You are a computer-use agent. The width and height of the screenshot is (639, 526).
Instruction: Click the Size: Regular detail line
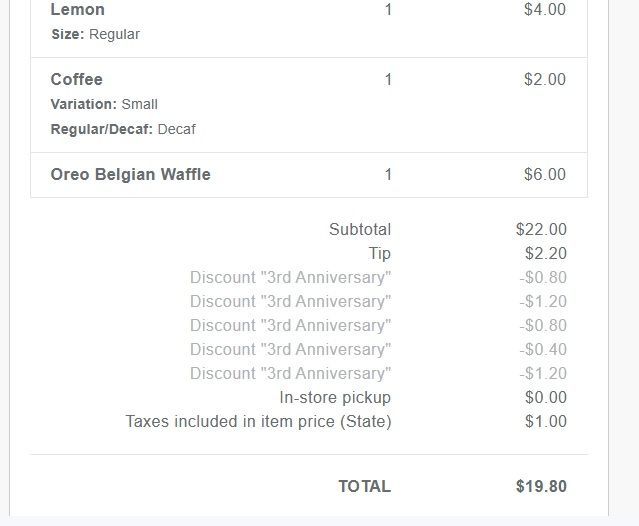point(95,35)
